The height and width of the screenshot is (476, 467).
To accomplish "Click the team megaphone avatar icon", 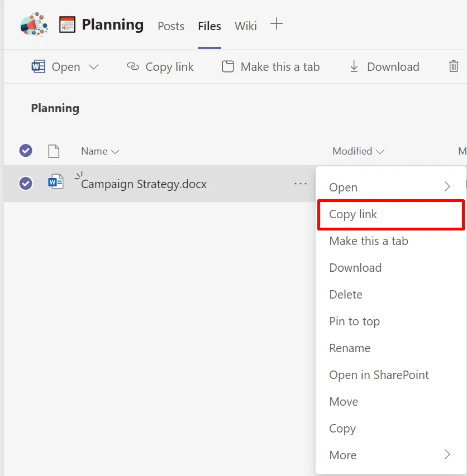I will click(34, 25).
